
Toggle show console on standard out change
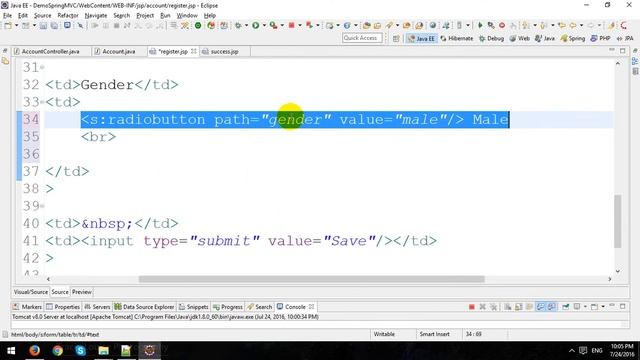tap(540, 307)
